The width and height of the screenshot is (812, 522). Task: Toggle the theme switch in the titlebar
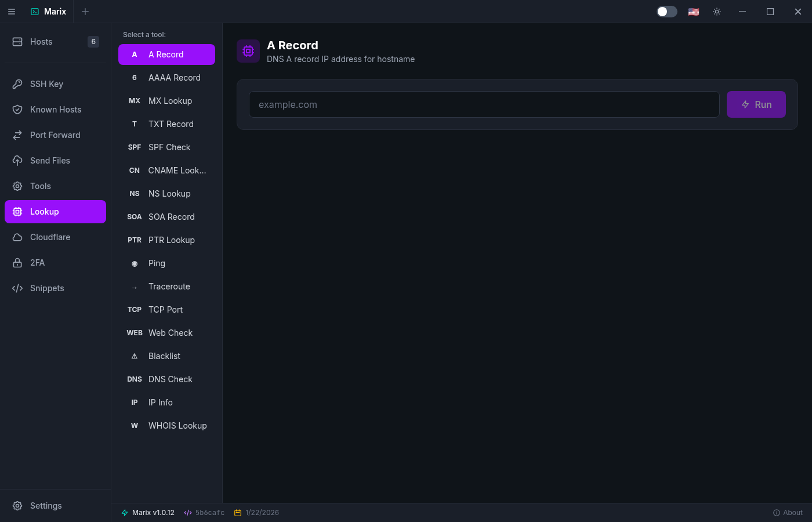click(x=666, y=11)
